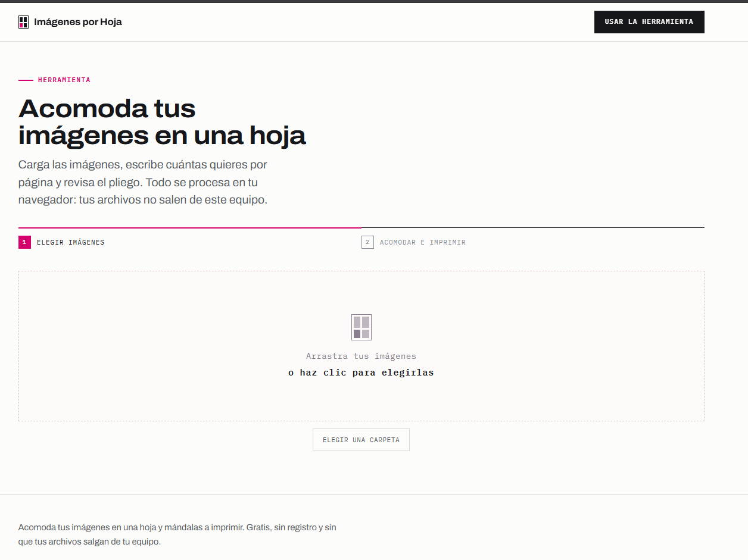This screenshot has height=560, width=748.
Task: Click the USAR LA HERRAMIENTA button
Action: (649, 22)
